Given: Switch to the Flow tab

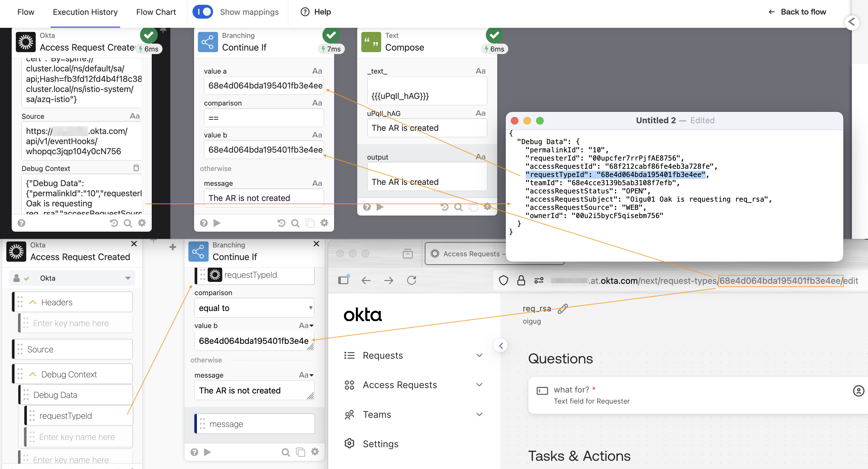Looking at the screenshot, I should 26,12.
